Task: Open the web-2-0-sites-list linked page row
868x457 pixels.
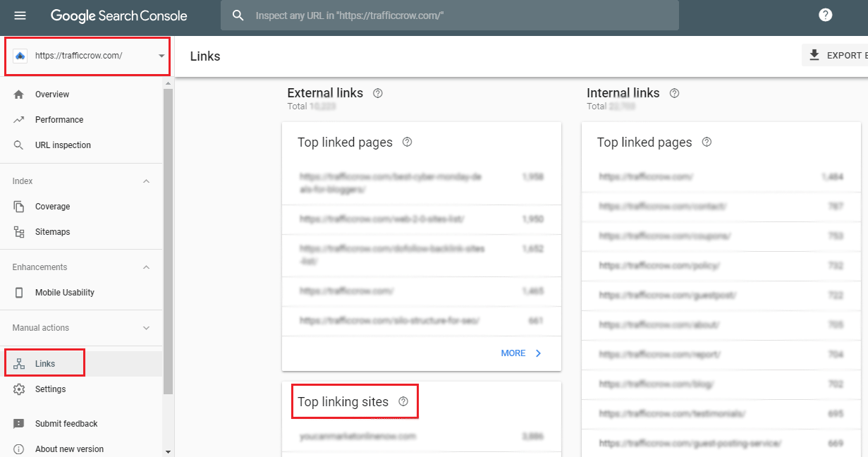Action: [422, 219]
